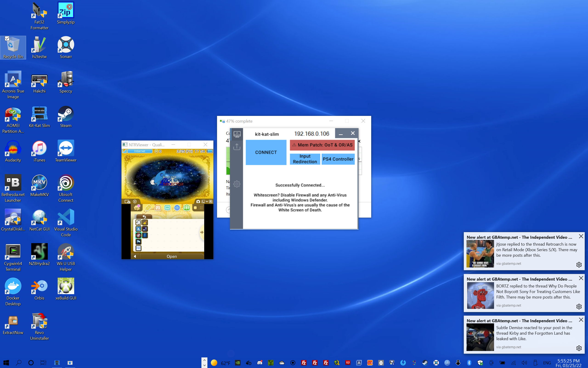
Task: Open 3DS Notifications speech bubble icon
Action: coord(167,208)
